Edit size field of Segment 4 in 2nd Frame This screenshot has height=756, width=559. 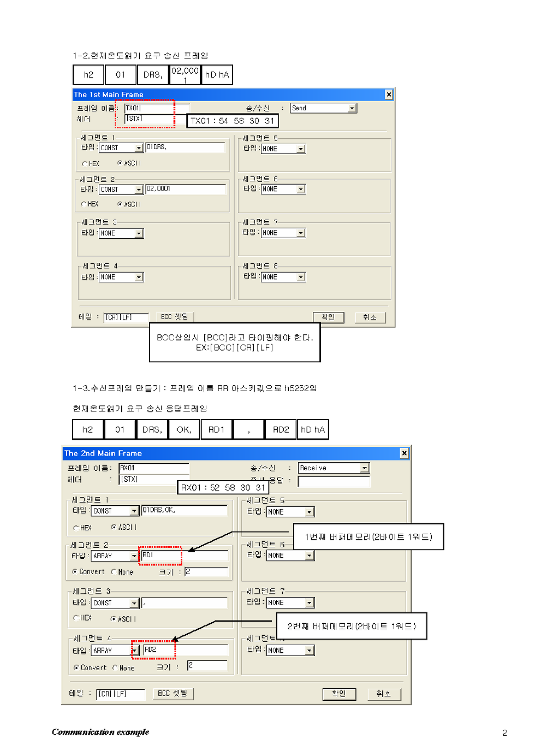click(x=207, y=665)
